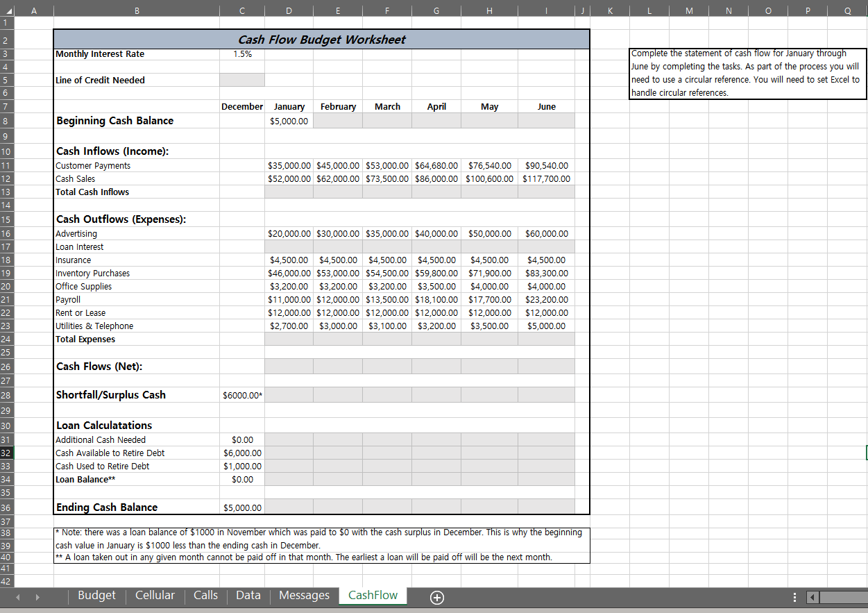Click the Line of Credit Needed input cell
The height and width of the screenshot is (613, 868).
tap(242, 81)
